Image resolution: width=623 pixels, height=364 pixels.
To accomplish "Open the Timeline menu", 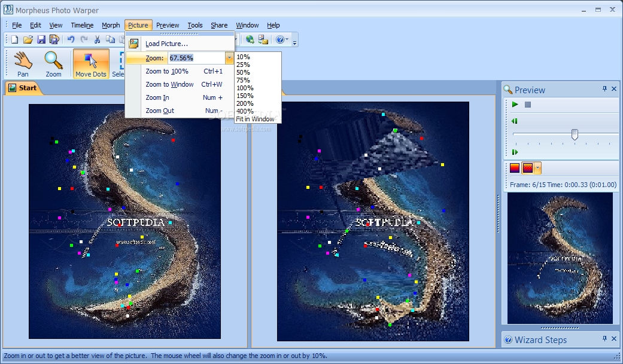I will [82, 25].
